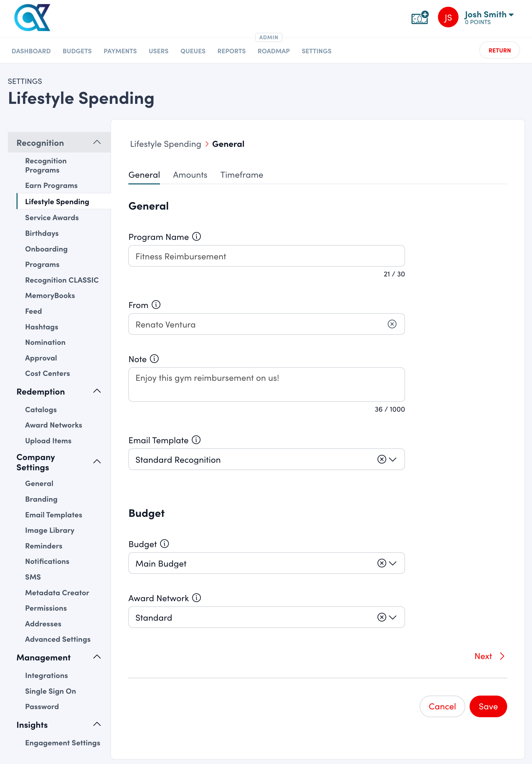Click into the Program Name input field
532x764 pixels.
click(266, 256)
